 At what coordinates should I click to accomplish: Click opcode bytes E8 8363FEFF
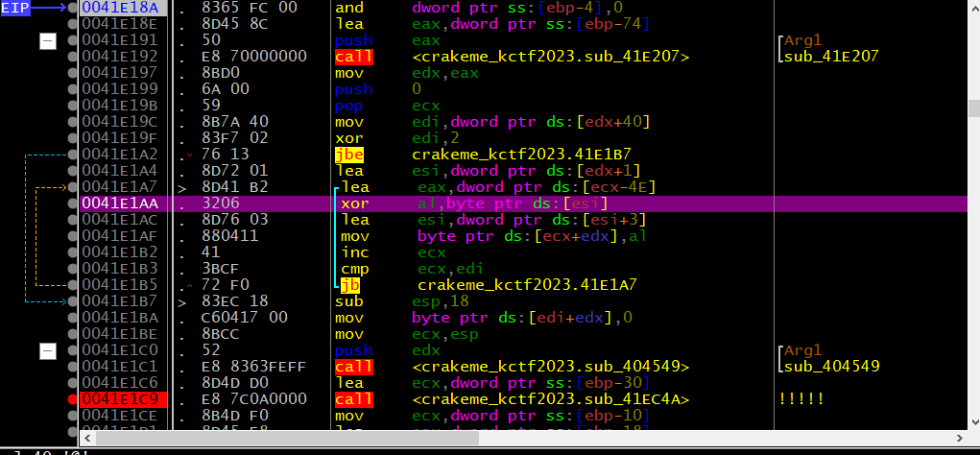coord(254,367)
